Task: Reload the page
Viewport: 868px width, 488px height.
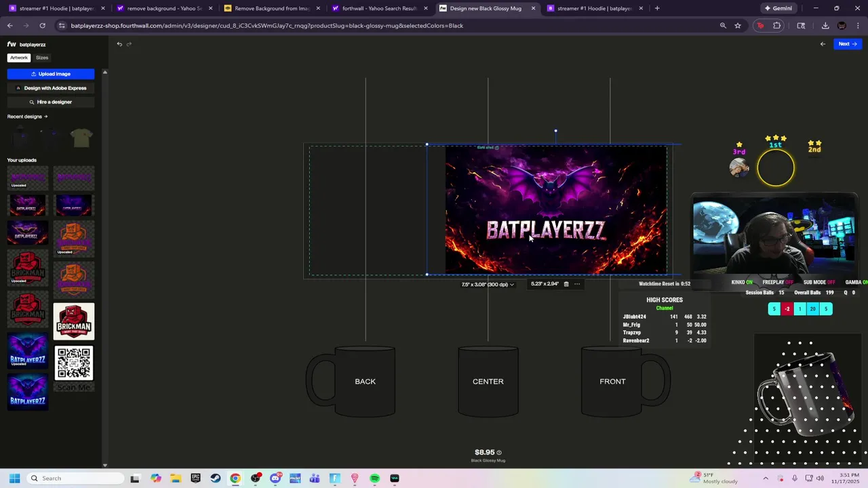Action: point(42,26)
